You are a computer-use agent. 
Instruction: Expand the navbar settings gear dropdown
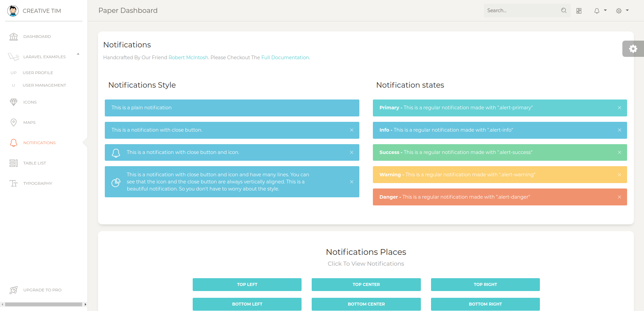(x=622, y=11)
